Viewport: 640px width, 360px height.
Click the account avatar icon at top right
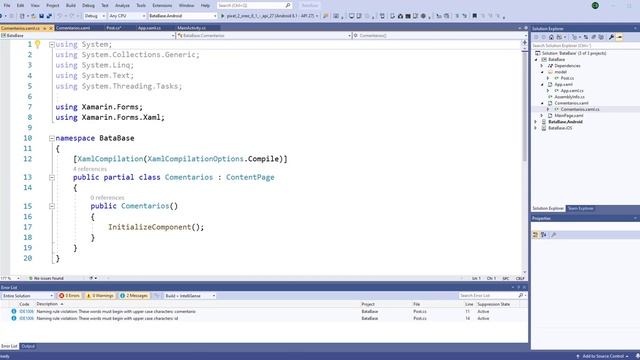(x=595, y=5)
